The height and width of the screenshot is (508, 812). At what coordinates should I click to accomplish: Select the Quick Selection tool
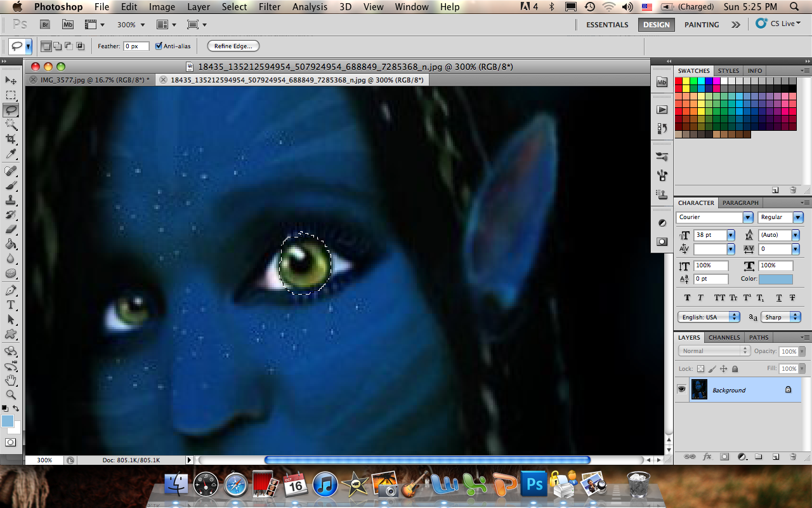tap(11, 124)
